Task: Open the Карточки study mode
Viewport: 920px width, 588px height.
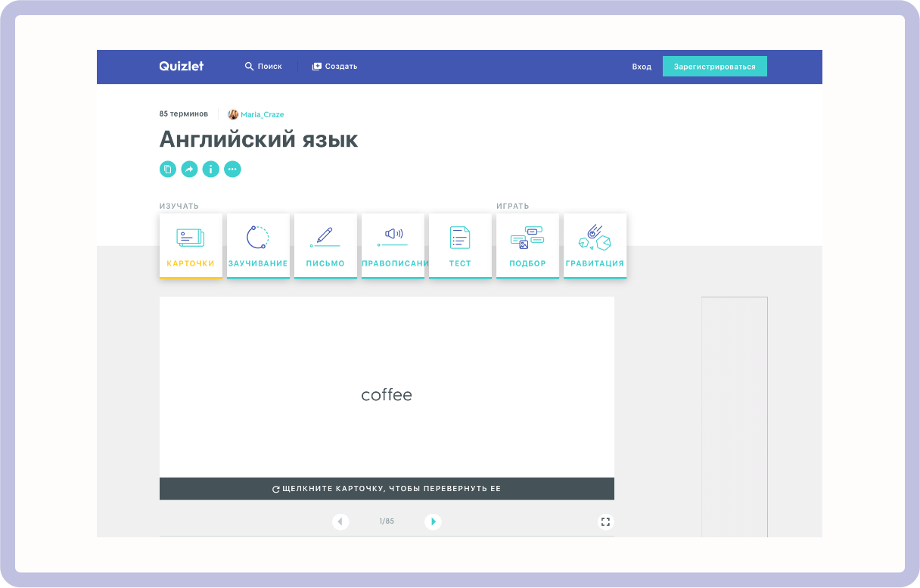Action: tap(191, 245)
